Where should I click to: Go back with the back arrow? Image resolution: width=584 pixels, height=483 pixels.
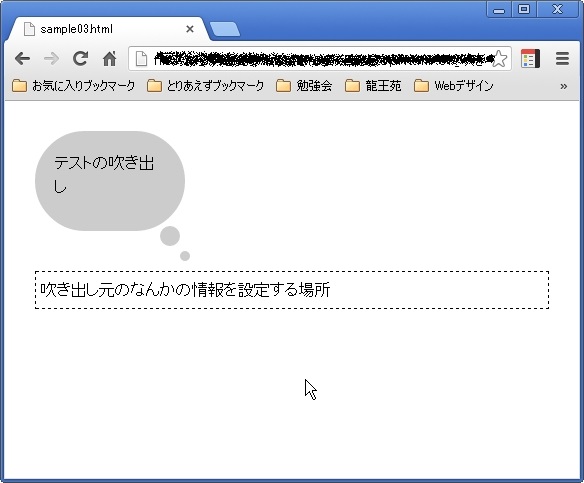click(x=22, y=59)
